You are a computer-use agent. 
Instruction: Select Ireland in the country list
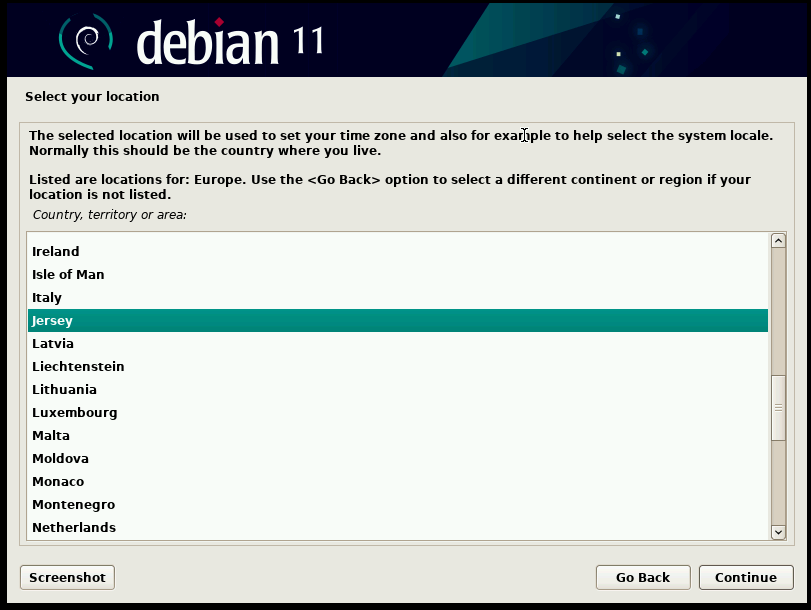[397, 251]
